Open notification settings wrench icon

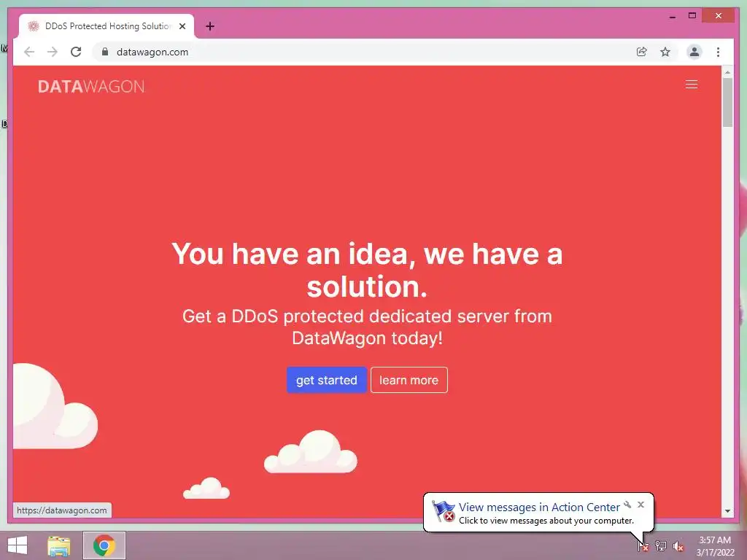pos(627,505)
